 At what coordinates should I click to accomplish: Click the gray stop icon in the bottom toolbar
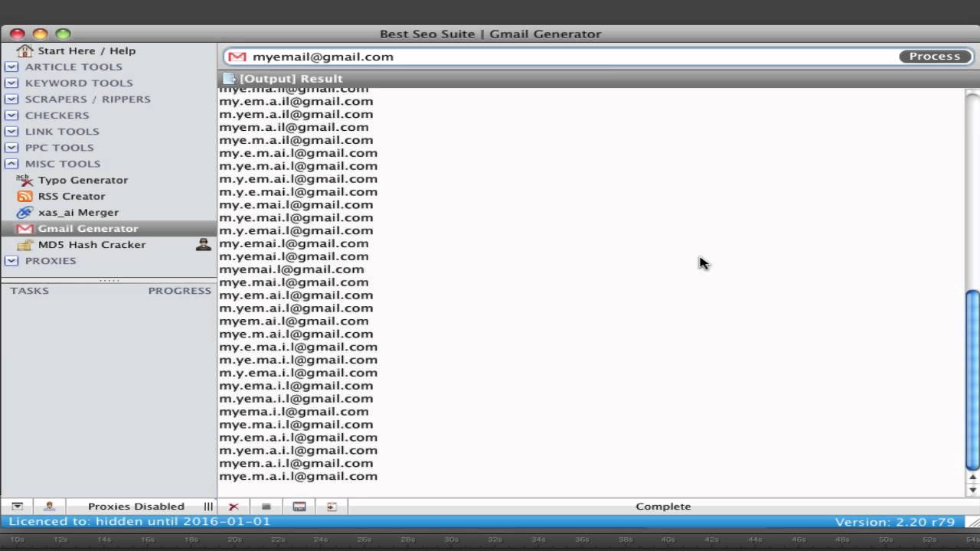click(266, 507)
